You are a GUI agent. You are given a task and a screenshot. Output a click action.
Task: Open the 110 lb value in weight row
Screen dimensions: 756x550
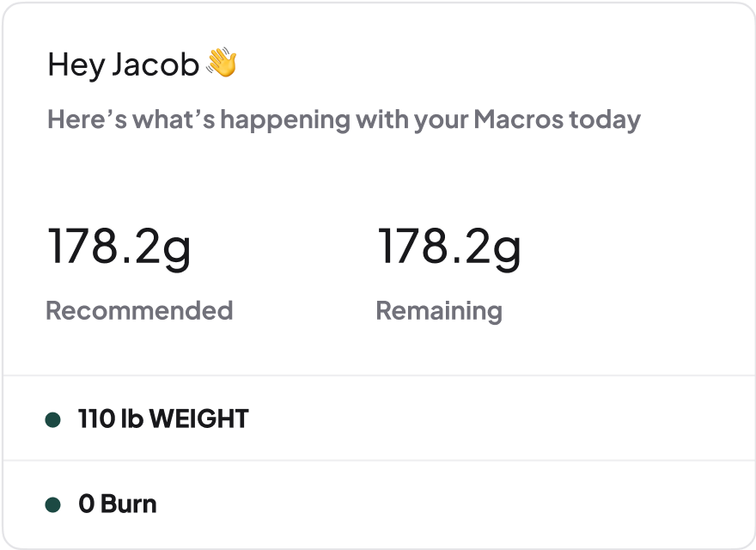tap(111, 419)
